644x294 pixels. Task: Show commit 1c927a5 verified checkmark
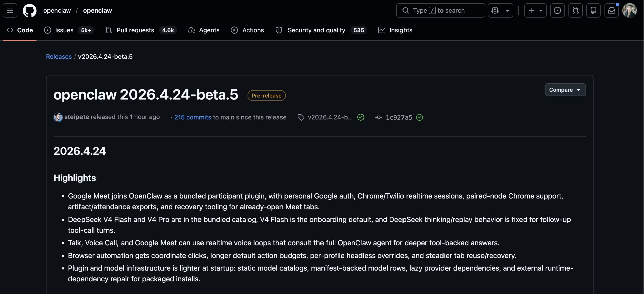click(x=419, y=117)
